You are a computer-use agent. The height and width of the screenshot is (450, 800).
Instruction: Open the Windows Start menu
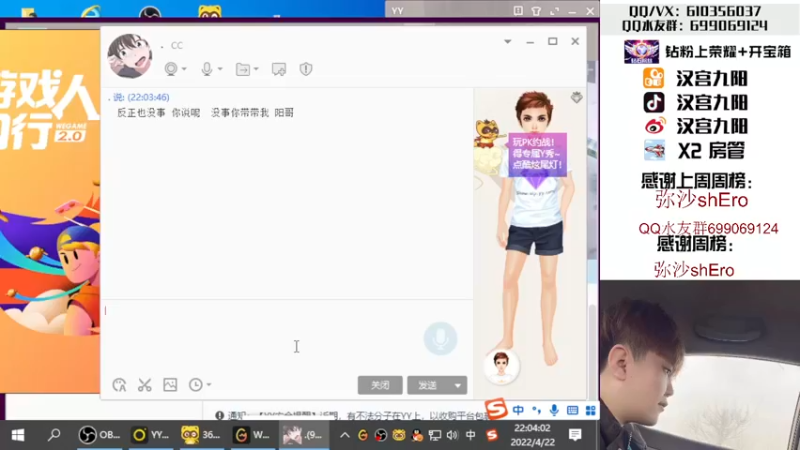click(18, 435)
